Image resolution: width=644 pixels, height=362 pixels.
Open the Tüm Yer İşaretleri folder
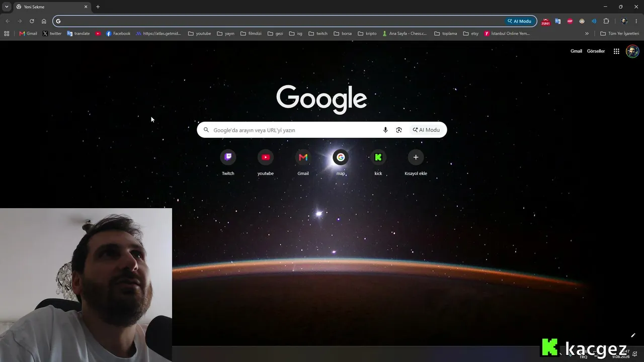click(x=620, y=34)
